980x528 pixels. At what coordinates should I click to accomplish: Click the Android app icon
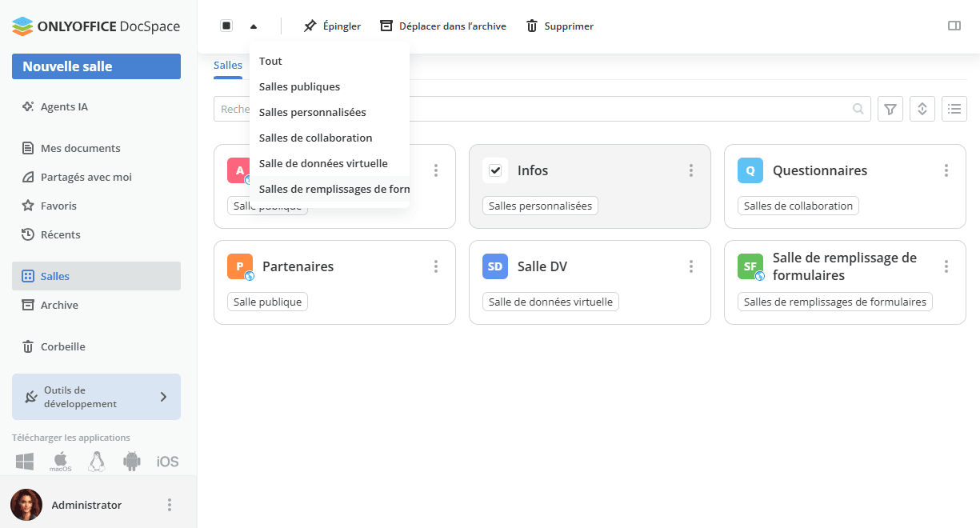132,461
